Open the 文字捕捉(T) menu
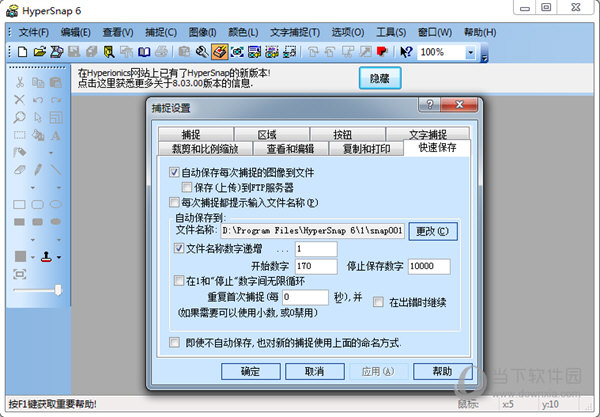Image resolution: width=600 pixels, height=417 pixels. coord(295,32)
